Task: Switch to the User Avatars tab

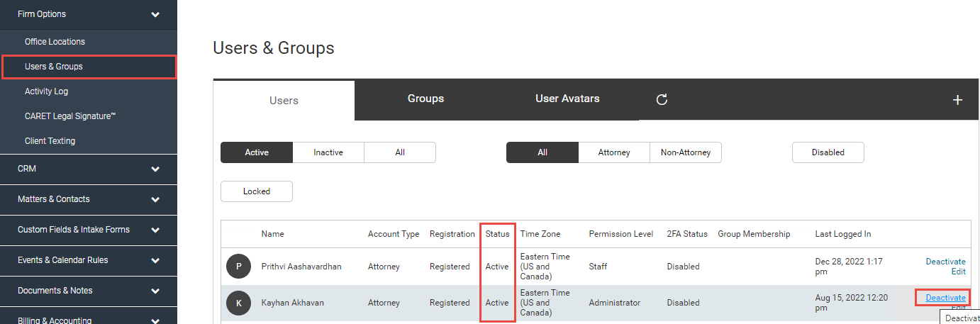Action: tap(567, 99)
